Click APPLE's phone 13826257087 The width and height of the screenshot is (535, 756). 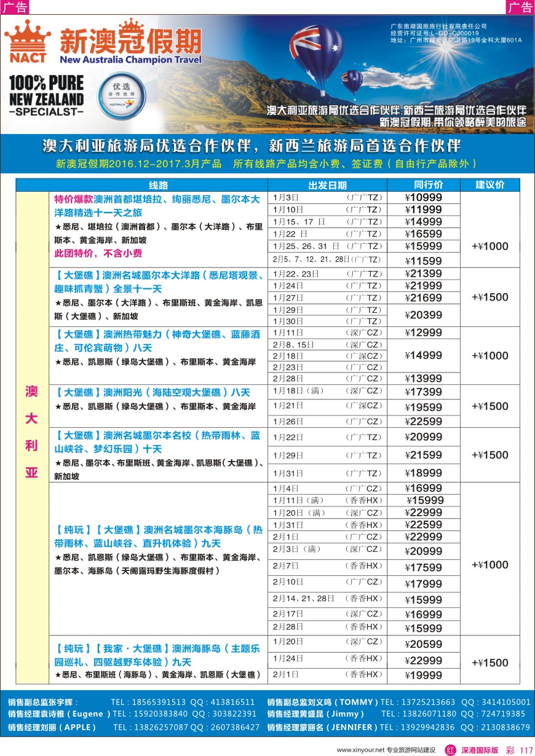(x=160, y=727)
